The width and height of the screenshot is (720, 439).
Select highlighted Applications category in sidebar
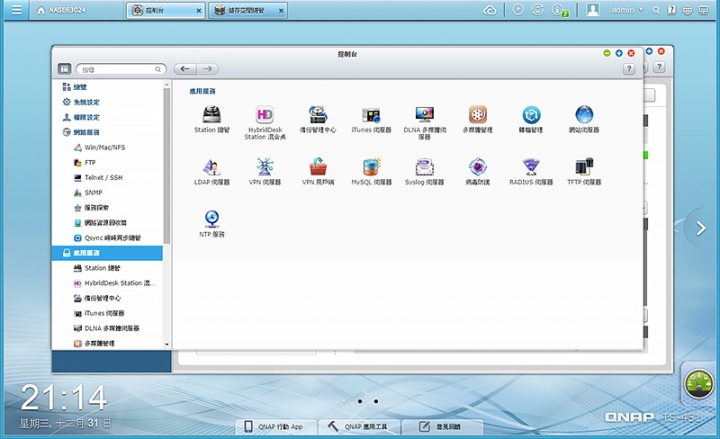[x=107, y=253]
